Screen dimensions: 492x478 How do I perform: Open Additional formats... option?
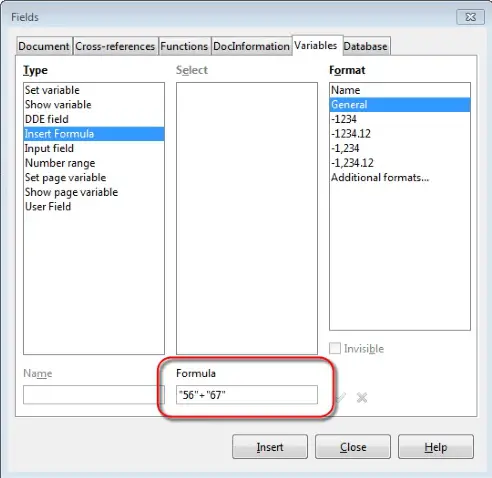(400, 178)
